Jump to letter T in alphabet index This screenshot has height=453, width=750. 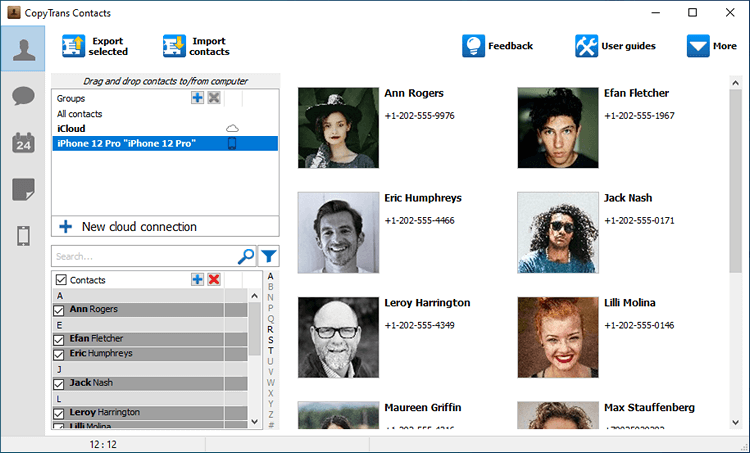[x=270, y=351]
